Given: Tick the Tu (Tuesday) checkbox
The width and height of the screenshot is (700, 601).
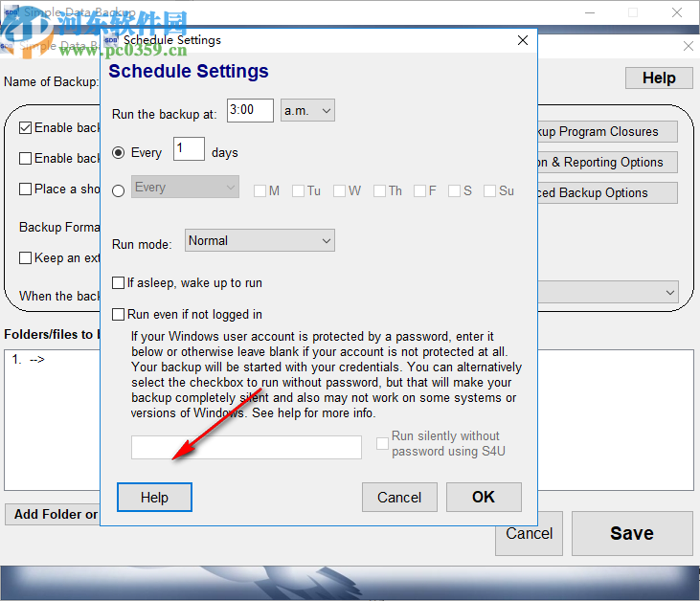Looking at the screenshot, I should tap(298, 191).
